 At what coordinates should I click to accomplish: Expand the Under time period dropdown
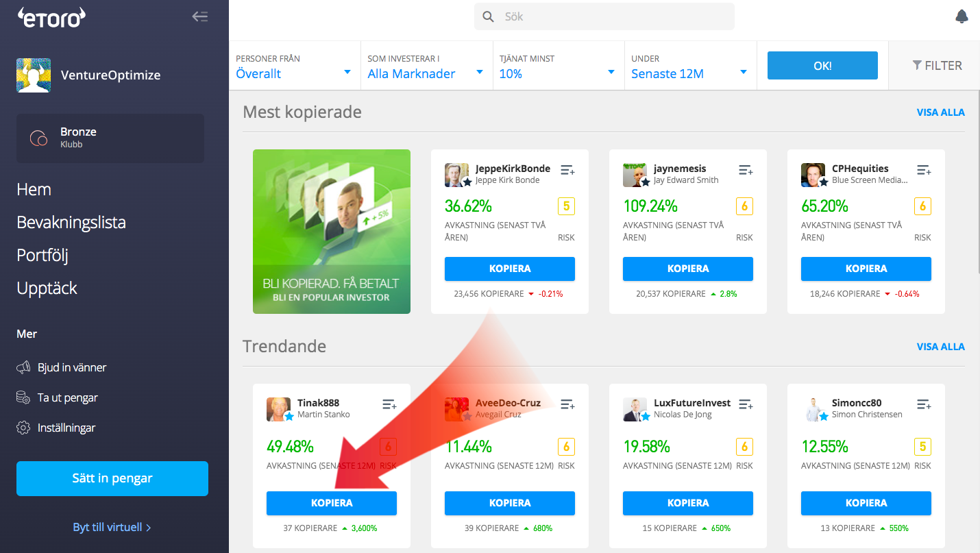coord(689,66)
